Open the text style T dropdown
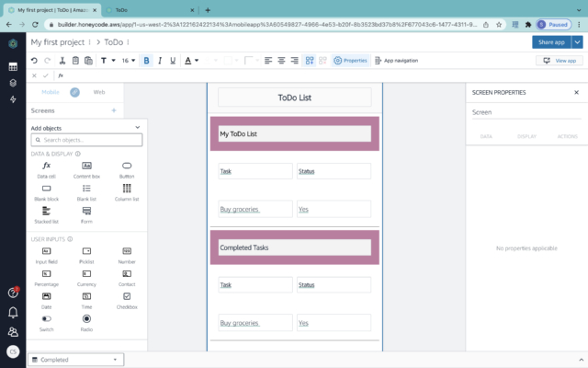 click(107, 61)
